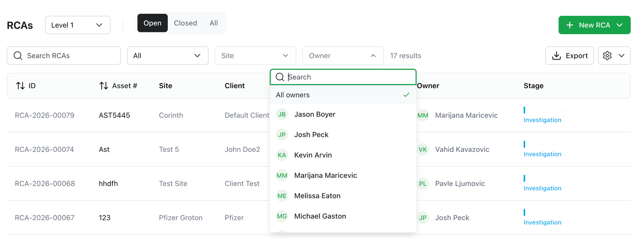Select All owners option
Image resolution: width=644 pixels, height=238 pixels.
coord(343,95)
